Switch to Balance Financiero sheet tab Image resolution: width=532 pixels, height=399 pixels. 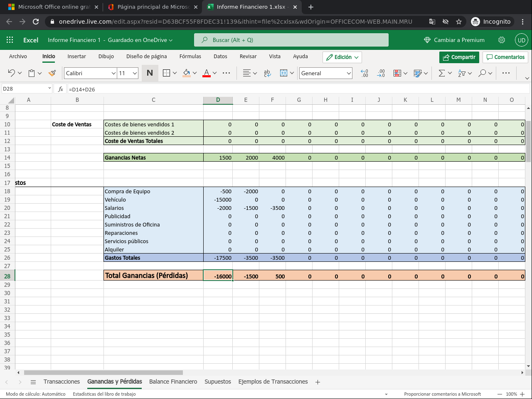(x=173, y=382)
